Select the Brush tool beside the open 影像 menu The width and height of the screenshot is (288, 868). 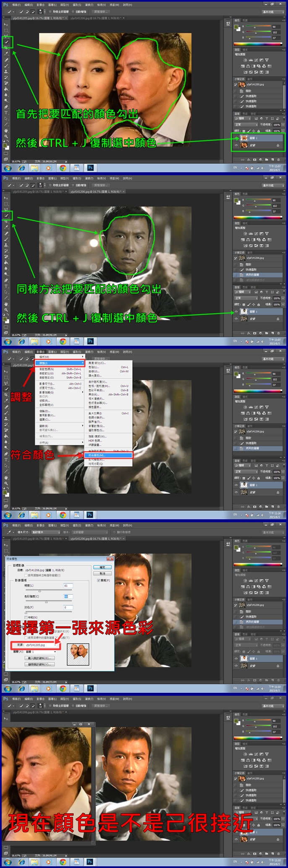tap(6, 412)
